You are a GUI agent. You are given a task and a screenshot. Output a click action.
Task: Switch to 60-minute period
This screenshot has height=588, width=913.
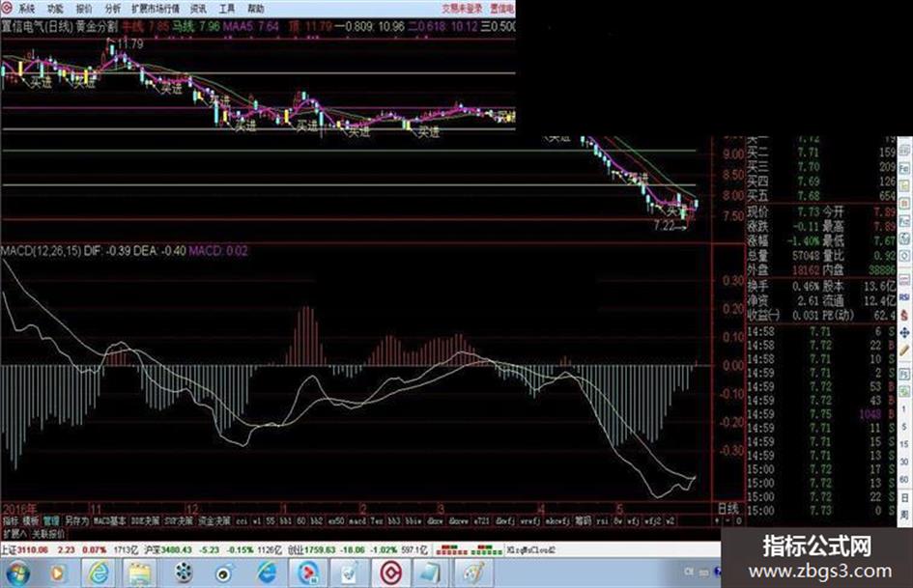(x=905, y=480)
